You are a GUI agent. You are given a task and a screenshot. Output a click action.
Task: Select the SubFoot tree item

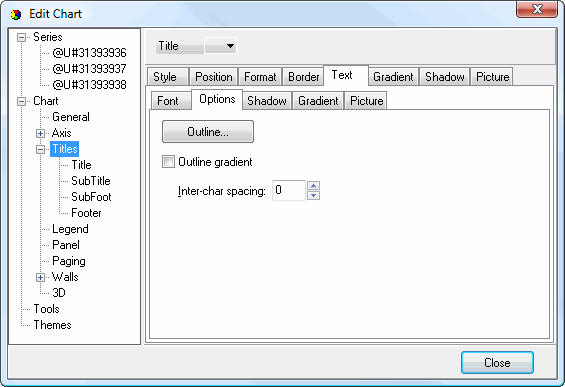91,197
